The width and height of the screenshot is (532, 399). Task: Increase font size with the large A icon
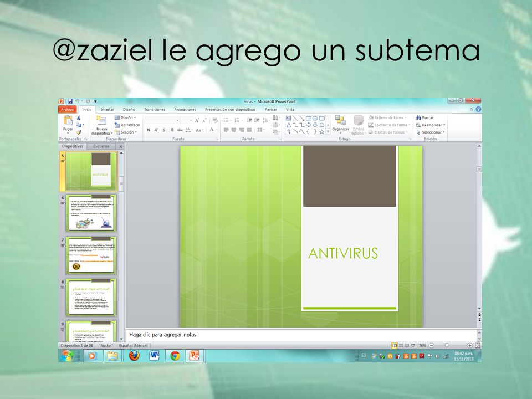[197, 120]
